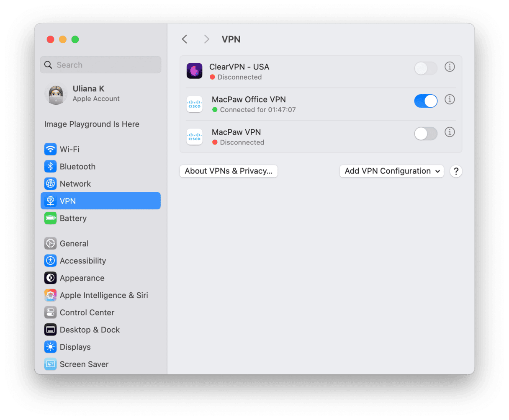
Task: Close the window with red button
Action: [50, 39]
